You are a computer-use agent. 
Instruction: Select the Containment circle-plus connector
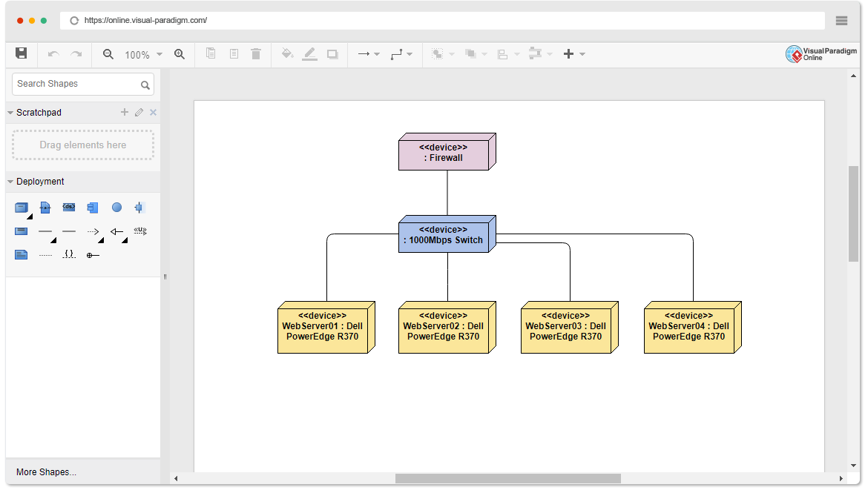pyautogui.click(x=93, y=255)
